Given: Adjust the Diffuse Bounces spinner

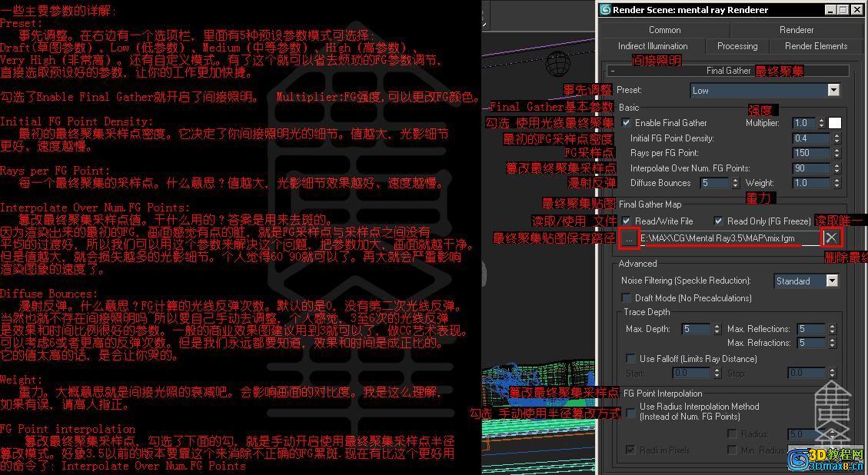Looking at the screenshot, I should click(x=735, y=183).
